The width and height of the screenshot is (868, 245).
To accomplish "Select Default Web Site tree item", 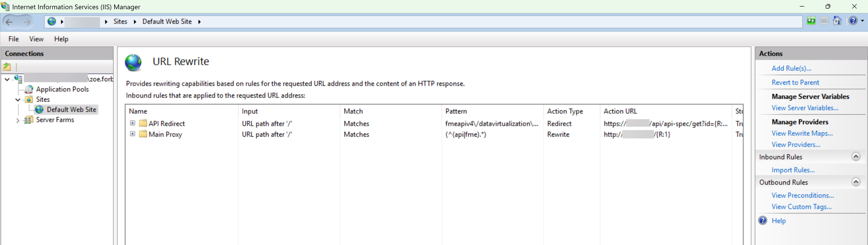I will click(x=71, y=109).
